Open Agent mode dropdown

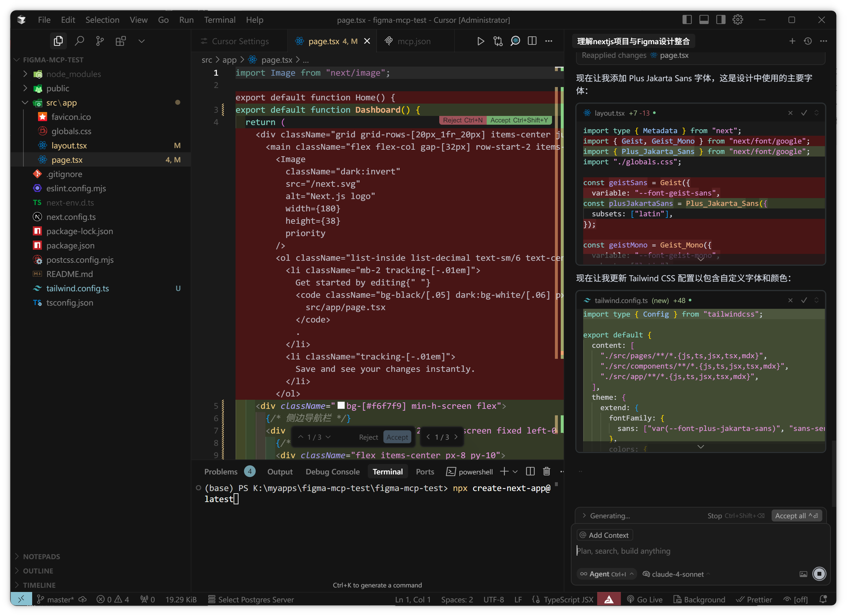(607, 574)
